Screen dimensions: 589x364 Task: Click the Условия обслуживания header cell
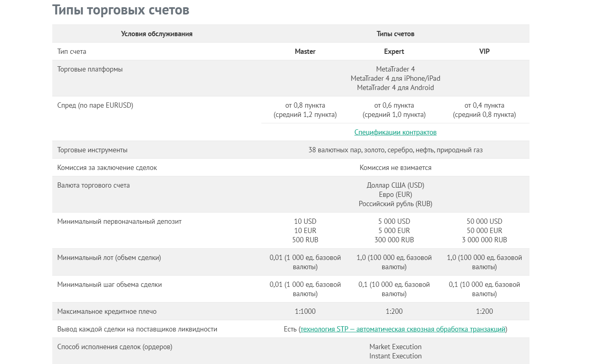point(157,34)
